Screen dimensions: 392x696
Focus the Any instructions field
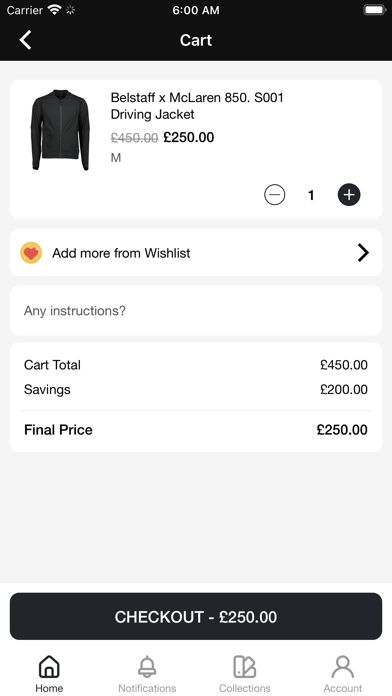196,311
